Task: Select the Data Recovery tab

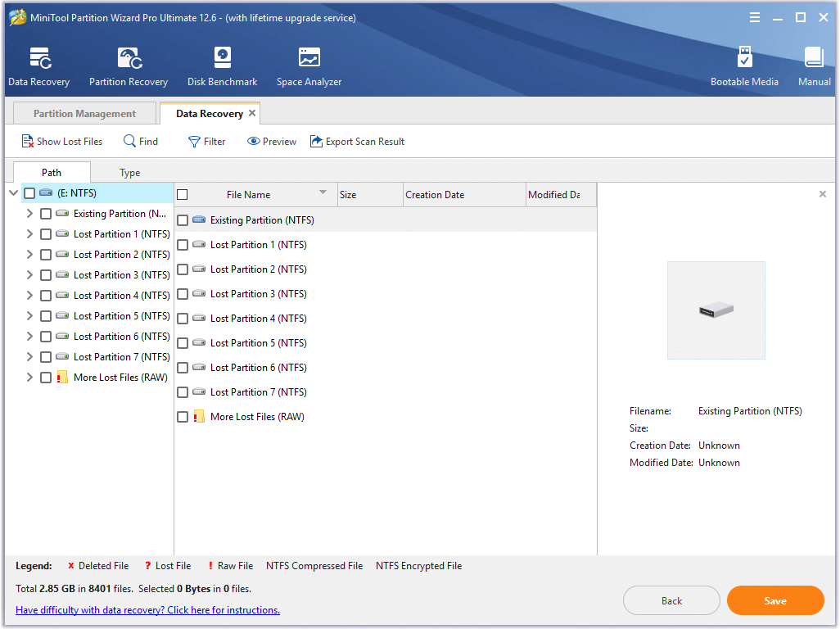Action: tap(210, 114)
